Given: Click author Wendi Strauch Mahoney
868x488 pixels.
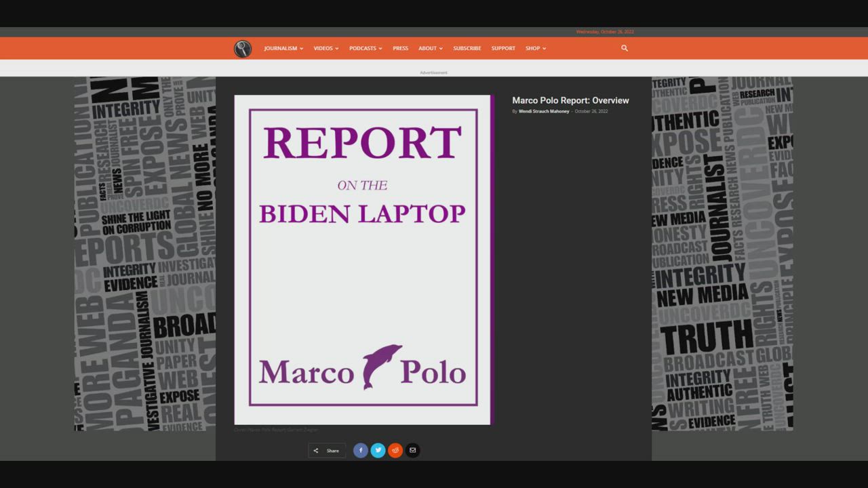Looking at the screenshot, I should click(544, 111).
